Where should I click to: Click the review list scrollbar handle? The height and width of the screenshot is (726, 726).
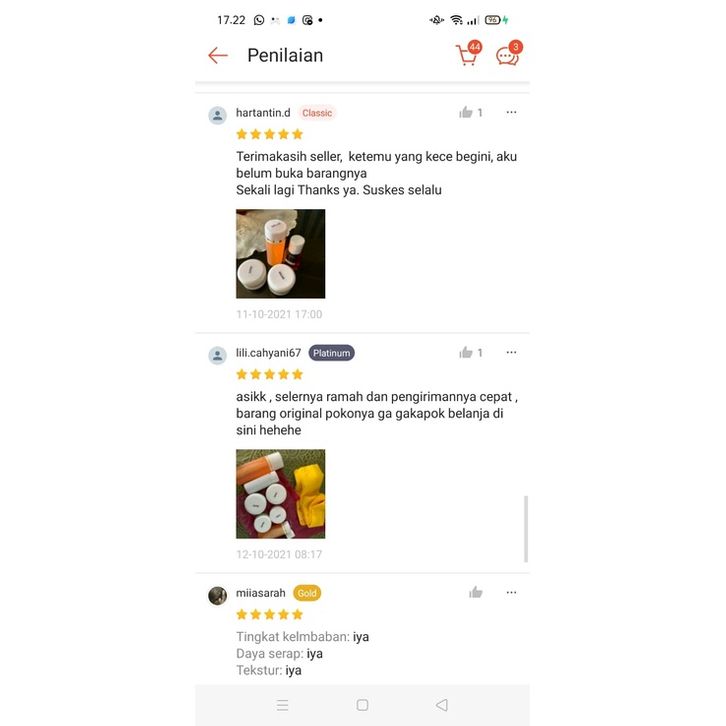pos(526,529)
